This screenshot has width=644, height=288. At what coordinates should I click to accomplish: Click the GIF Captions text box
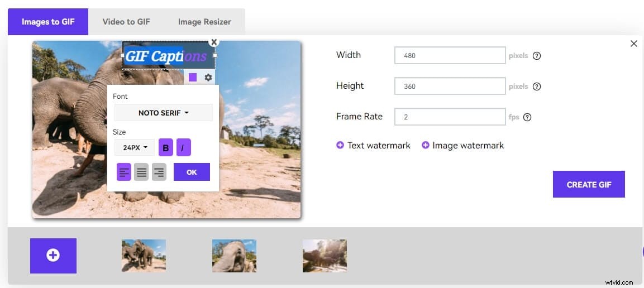point(168,56)
